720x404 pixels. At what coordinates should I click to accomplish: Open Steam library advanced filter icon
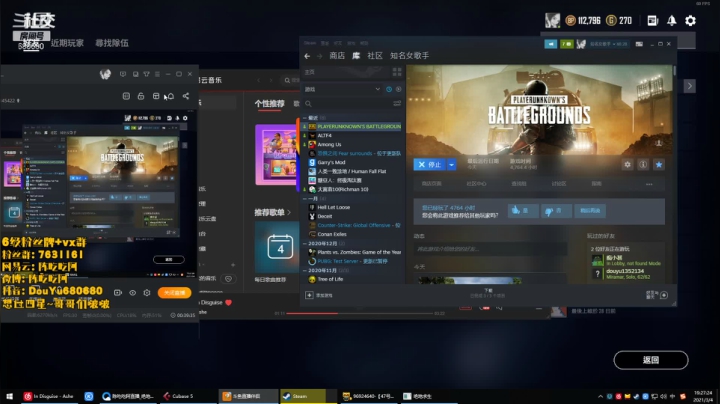point(397,104)
